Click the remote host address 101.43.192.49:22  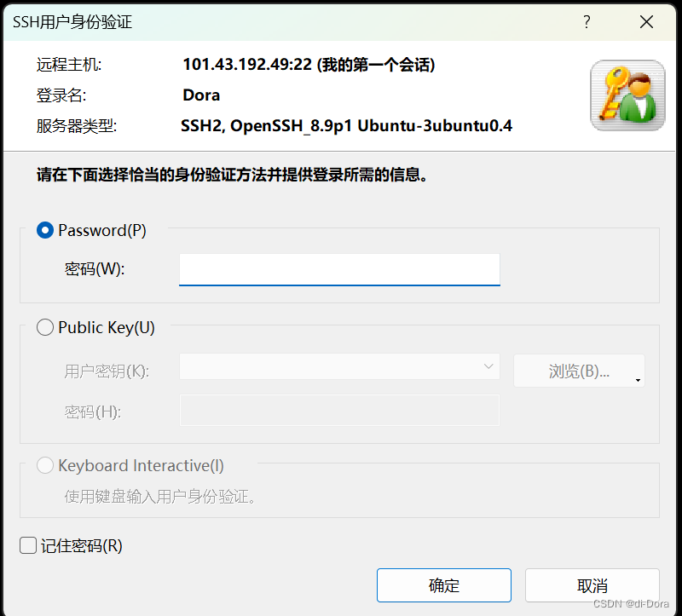pyautogui.click(x=247, y=65)
